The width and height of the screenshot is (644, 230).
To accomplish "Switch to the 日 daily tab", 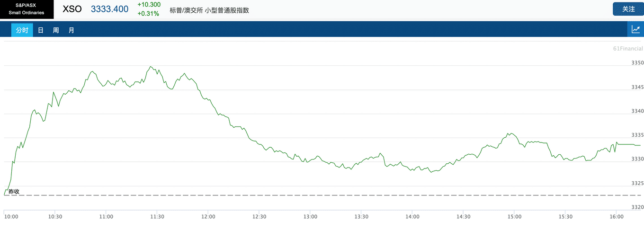I will 41,30.
